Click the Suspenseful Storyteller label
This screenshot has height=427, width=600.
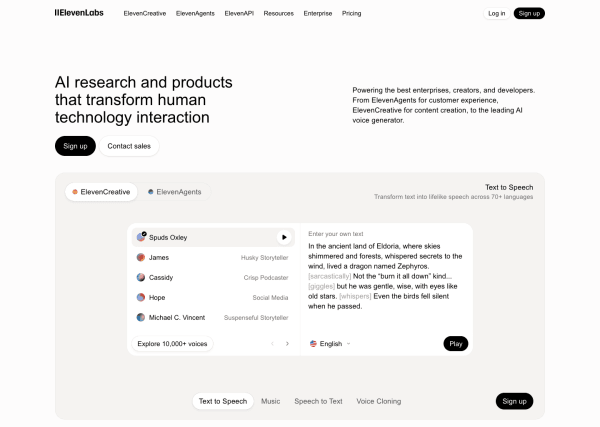tap(256, 318)
